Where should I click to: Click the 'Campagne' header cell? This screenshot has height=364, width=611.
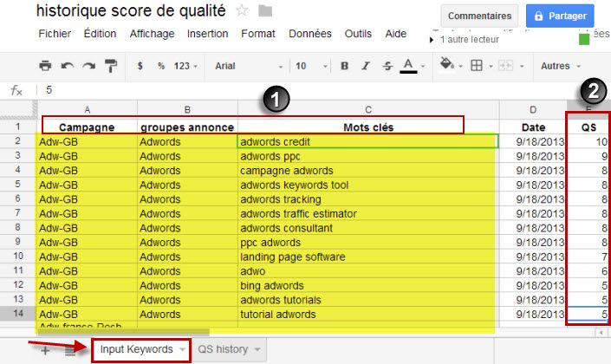point(88,127)
